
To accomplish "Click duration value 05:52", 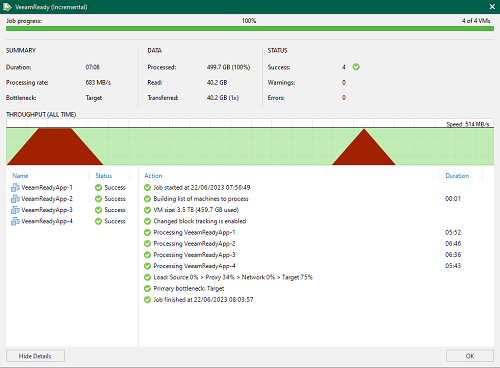I will (453, 233).
